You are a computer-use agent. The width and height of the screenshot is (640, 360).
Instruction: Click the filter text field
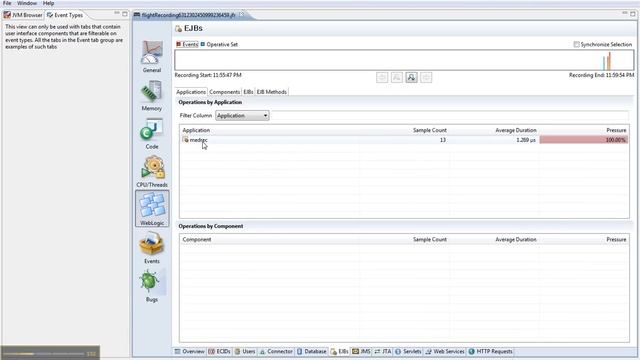(x=450, y=116)
